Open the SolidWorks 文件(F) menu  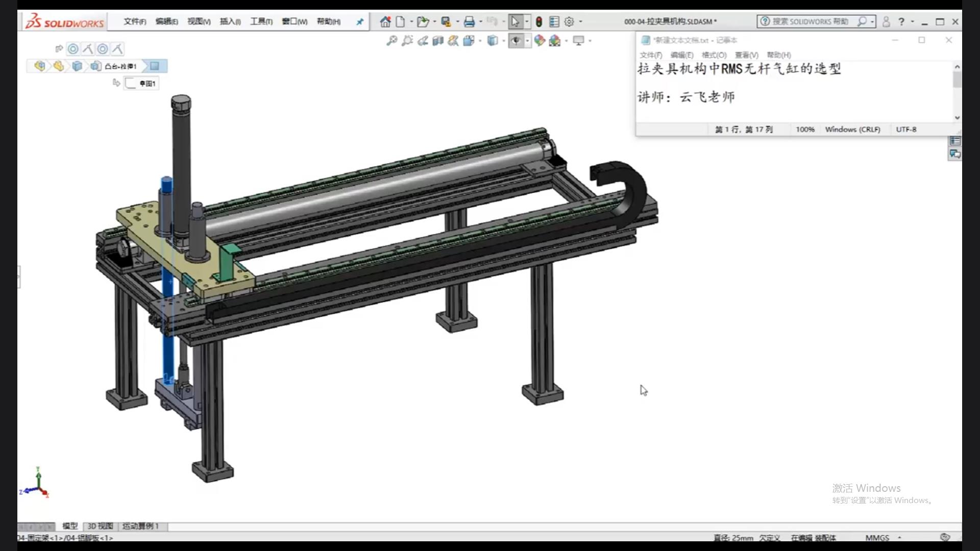coord(135,21)
